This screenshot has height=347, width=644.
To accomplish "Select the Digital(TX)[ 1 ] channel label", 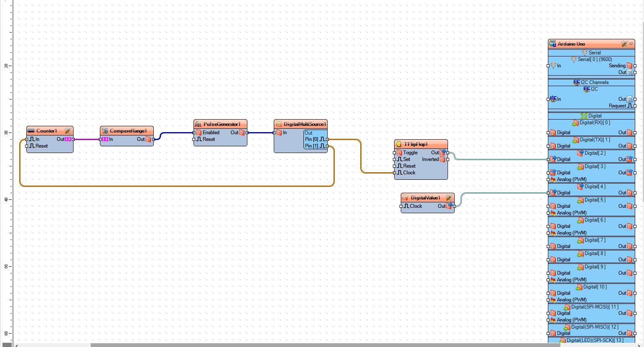I will click(595, 140).
